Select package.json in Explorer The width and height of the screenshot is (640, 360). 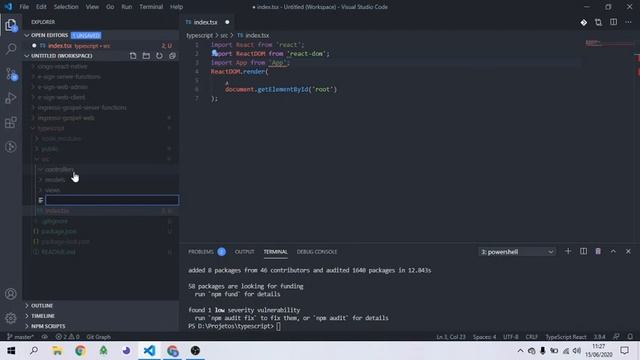(x=59, y=231)
